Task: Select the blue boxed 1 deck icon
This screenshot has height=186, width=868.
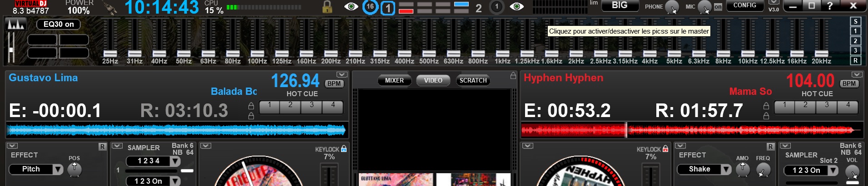Action: 387,8
